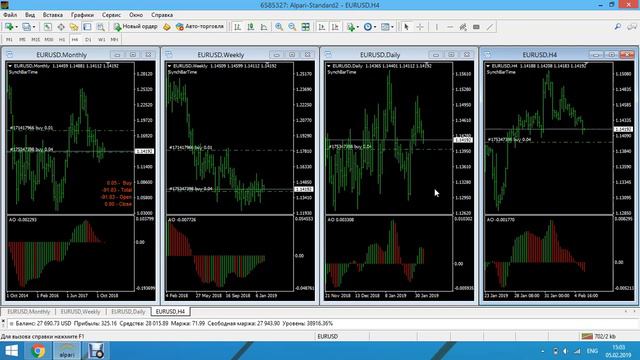The width and height of the screenshot is (640, 360).
Task: Click the connection status 702/2 kb indicator
Action: [x=599, y=336]
